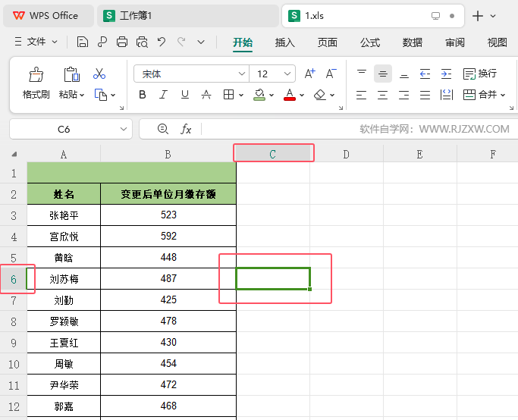
Task: Open font color dropdown arrow
Action: pos(302,95)
